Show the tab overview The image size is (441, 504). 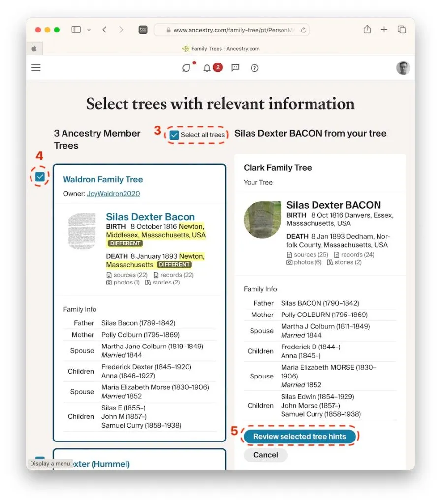(402, 30)
